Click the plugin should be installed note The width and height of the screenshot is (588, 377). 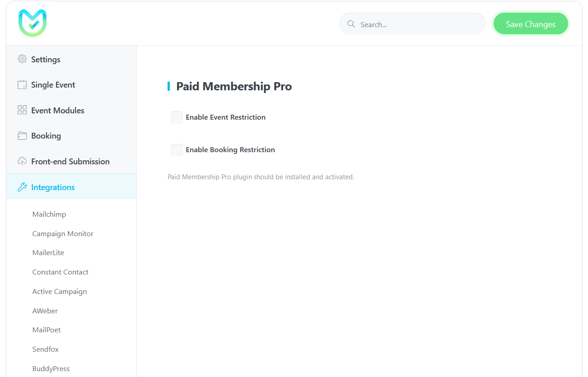261,177
